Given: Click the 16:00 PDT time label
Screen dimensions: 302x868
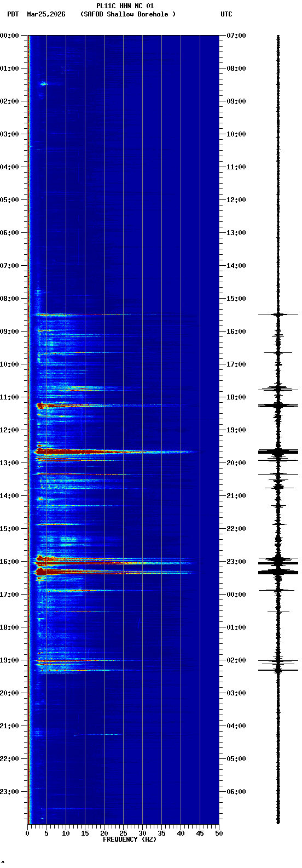Looking at the screenshot, I should click(10, 562).
